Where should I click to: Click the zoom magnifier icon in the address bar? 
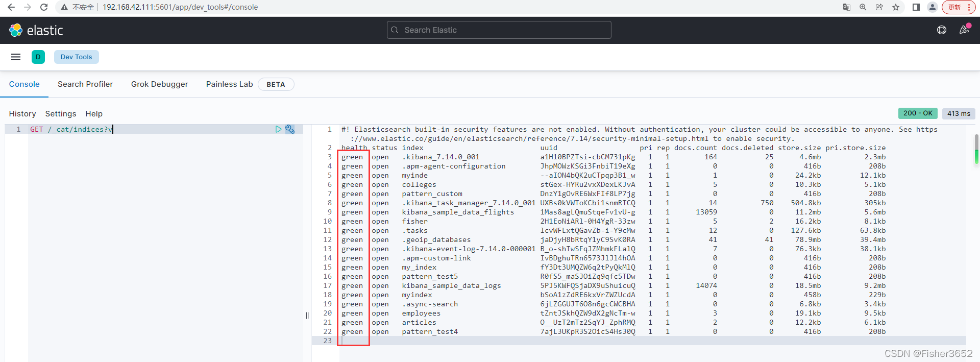(x=863, y=7)
